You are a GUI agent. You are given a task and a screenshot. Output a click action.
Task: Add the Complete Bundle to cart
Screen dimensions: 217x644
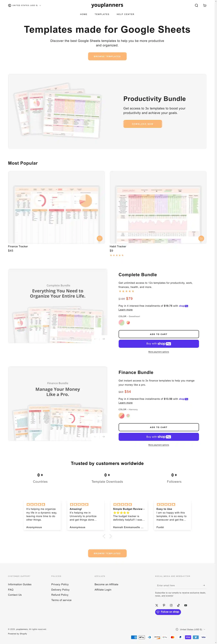point(159,334)
